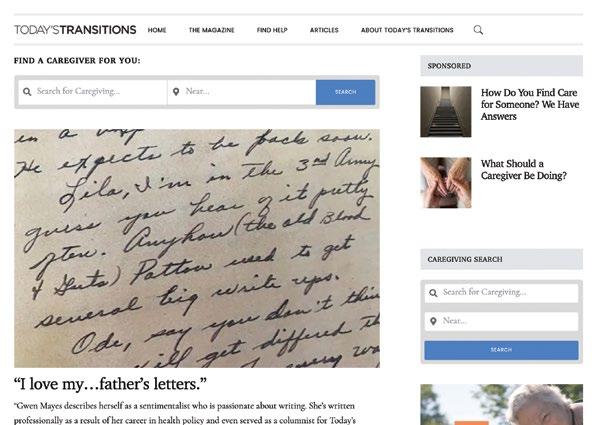Screen dimensions: 602x425
Task: Focus the sidebar Search for Caregiving field
Action: tap(501, 293)
